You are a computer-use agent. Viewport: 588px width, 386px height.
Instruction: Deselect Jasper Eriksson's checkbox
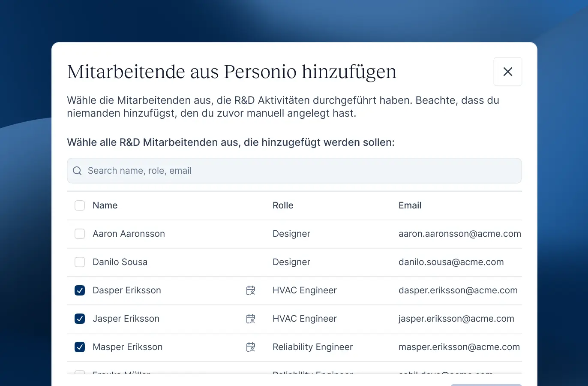pos(80,319)
